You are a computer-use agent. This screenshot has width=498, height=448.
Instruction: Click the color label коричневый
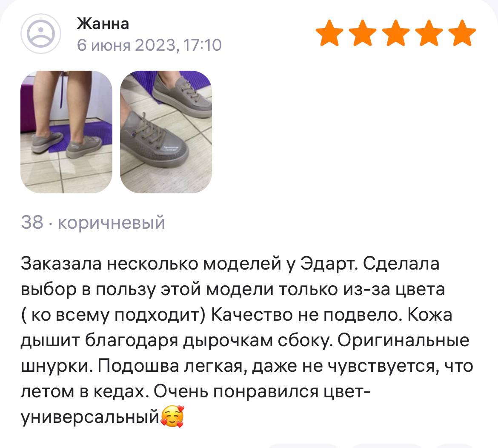[x=112, y=223]
